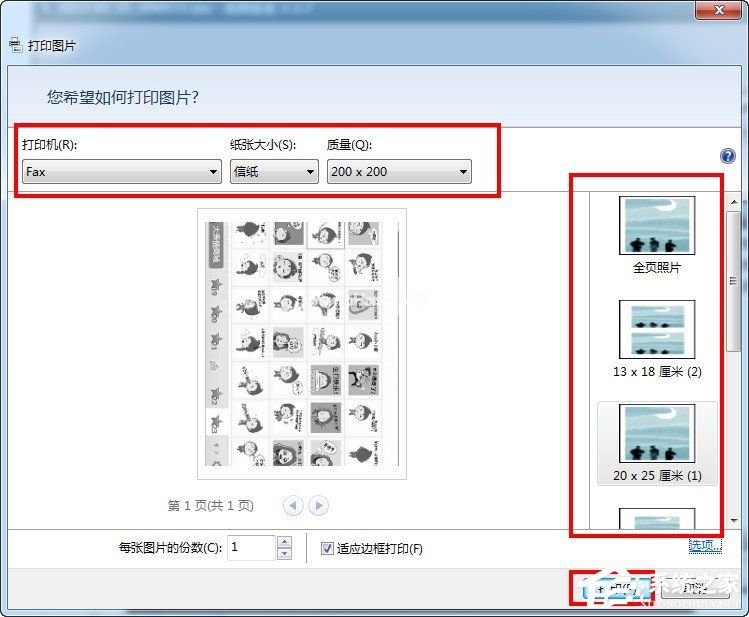Click the 打印机(R): label
The height and width of the screenshot is (617, 749).
[50, 144]
